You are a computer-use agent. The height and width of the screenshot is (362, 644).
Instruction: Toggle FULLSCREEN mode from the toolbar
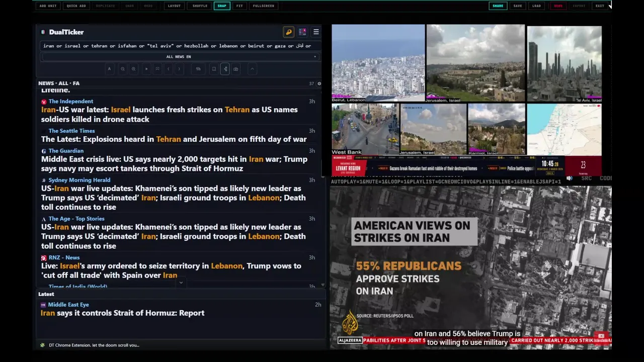tap(264, 6)
